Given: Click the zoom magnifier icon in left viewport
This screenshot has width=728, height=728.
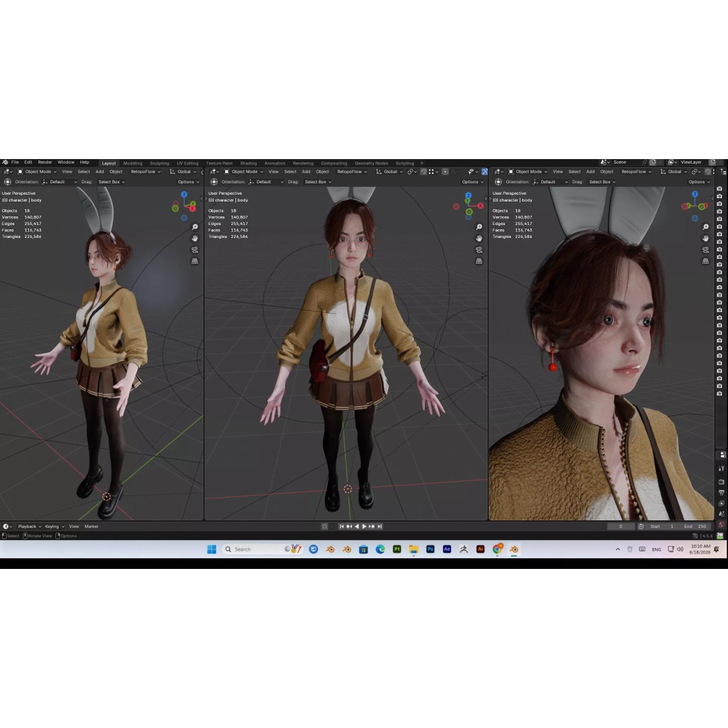Looking at the screenshot, I should [x=195, y=227].
